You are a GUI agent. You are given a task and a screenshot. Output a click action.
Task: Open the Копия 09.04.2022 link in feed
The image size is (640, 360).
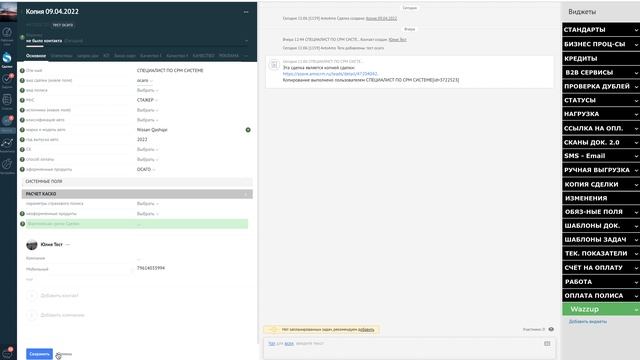pyautogui.click(x=381, y=18)
